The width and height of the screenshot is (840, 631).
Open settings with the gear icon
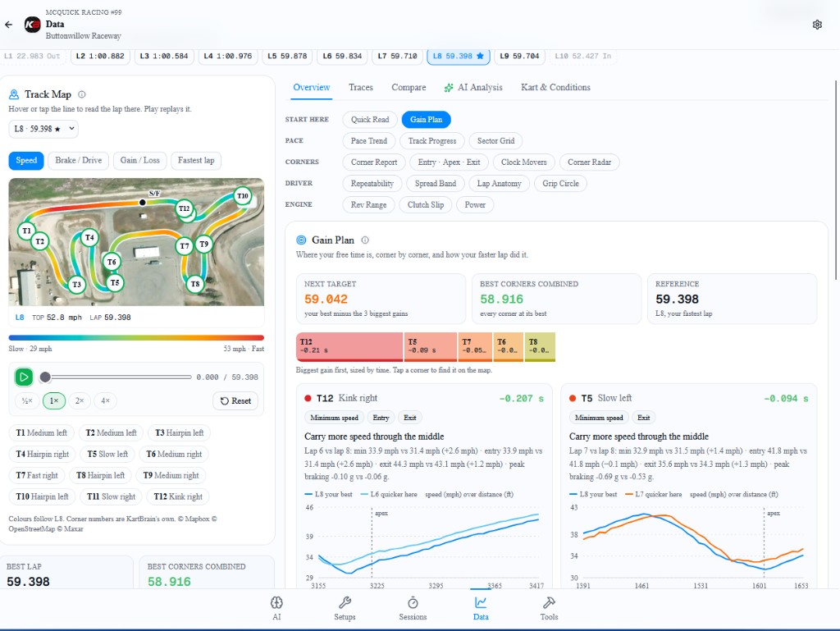pyautogui.click(x=817, y=25)
